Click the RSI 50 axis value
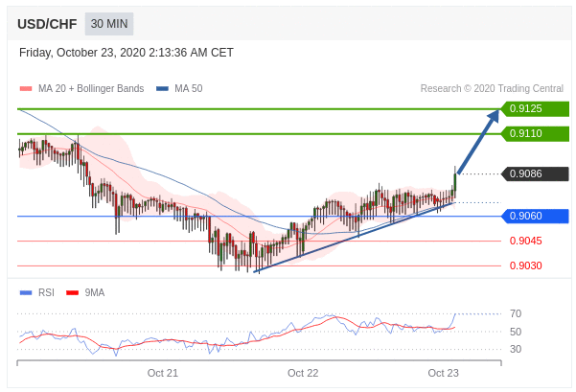Viewport: 576px width, 392px height. pos(516,332)
